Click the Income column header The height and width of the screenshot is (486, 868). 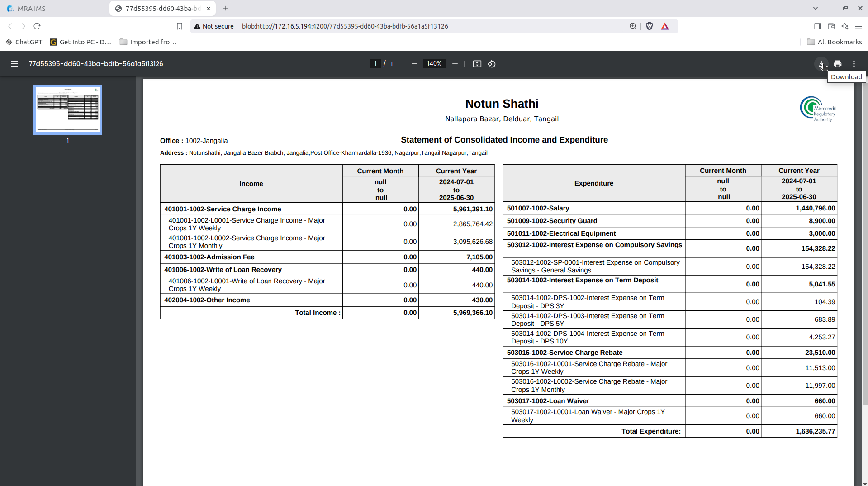point(251,184)
